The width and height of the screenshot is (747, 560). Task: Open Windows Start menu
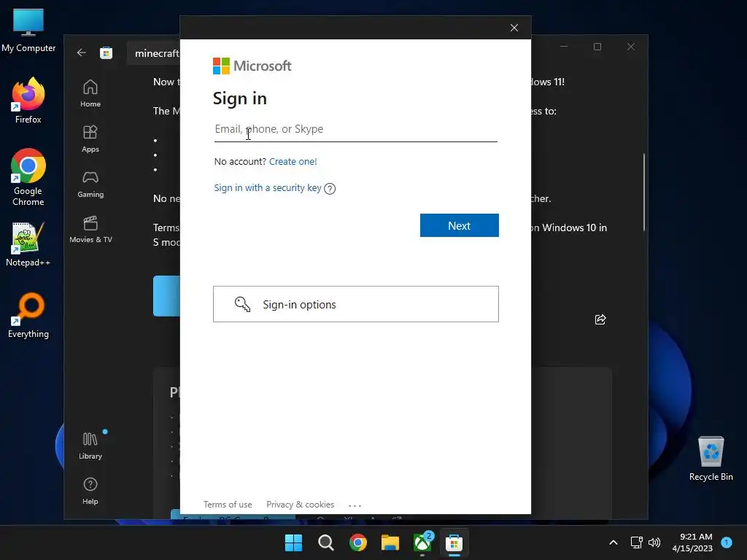click(293, 542)
